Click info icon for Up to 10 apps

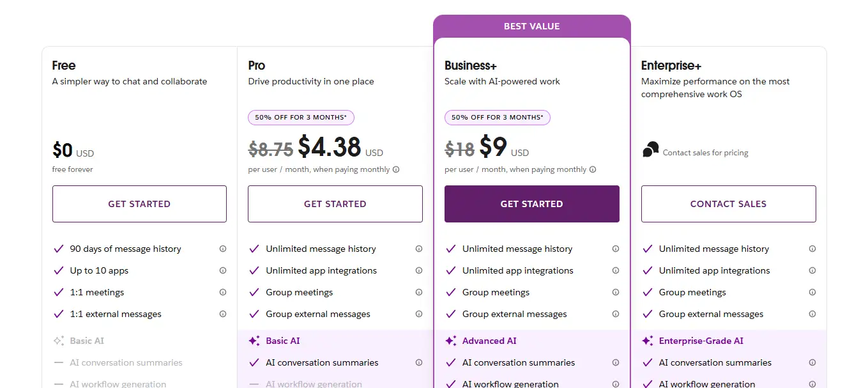tap(222, 270)
